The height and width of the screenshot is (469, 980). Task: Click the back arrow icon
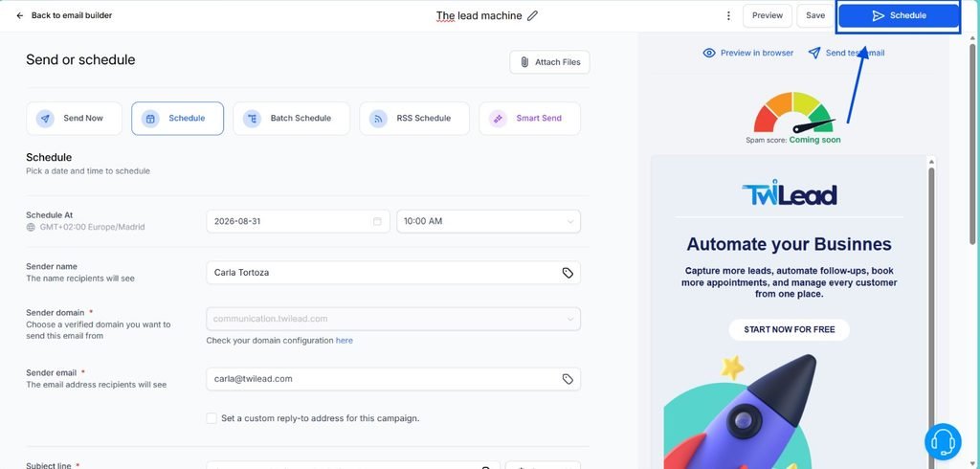(20, 15)
